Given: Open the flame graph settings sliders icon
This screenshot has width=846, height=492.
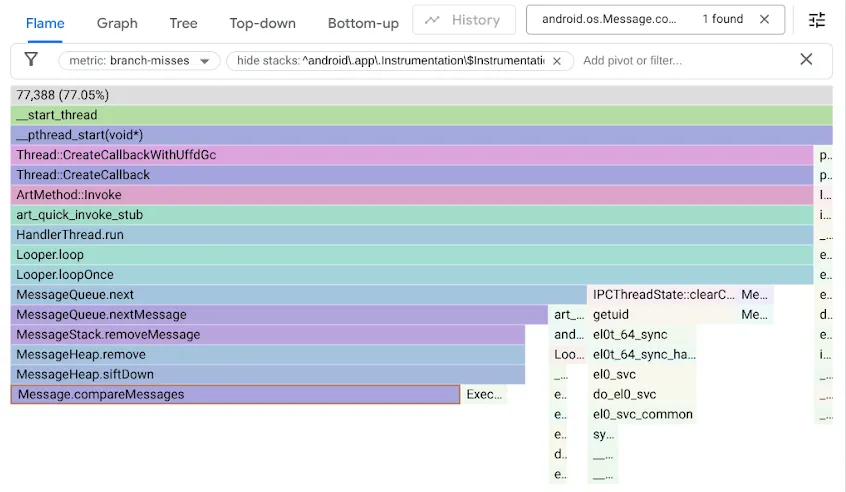Looking at the screenshot, I should (x=817, y=19).
